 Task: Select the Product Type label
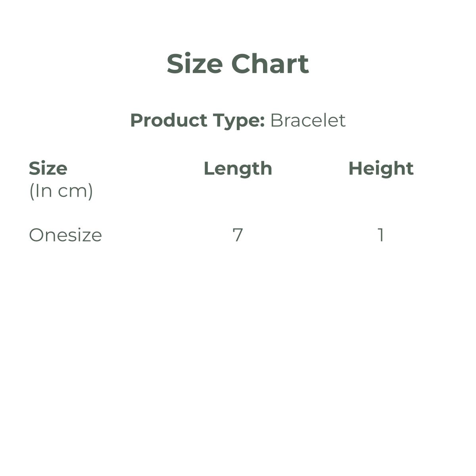coord(197,120)
